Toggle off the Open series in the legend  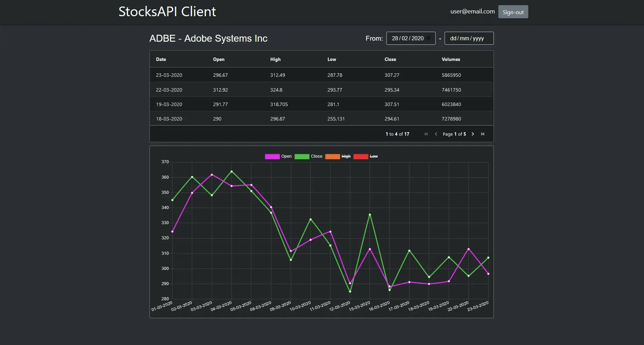pyautogui.click(x=286, y=156)
